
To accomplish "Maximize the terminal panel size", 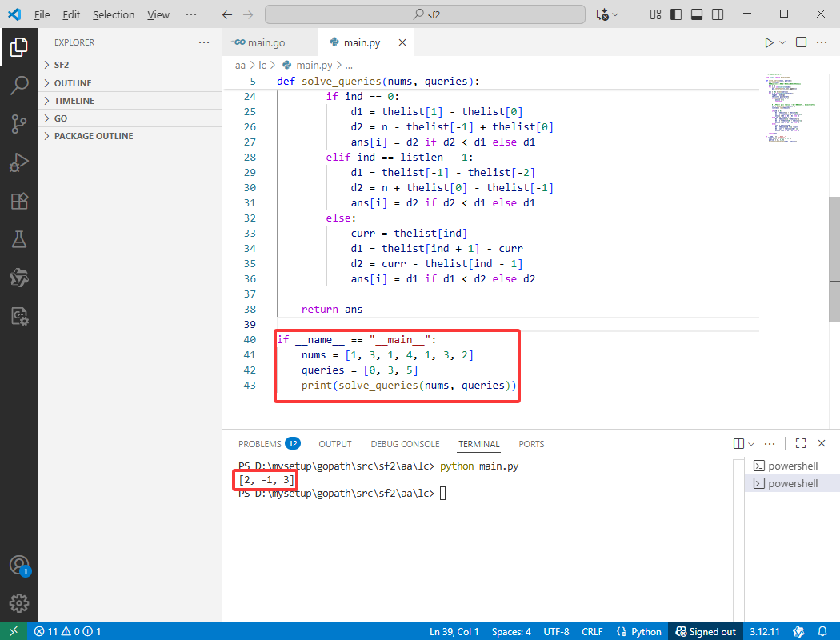I will tap(800, 443).
